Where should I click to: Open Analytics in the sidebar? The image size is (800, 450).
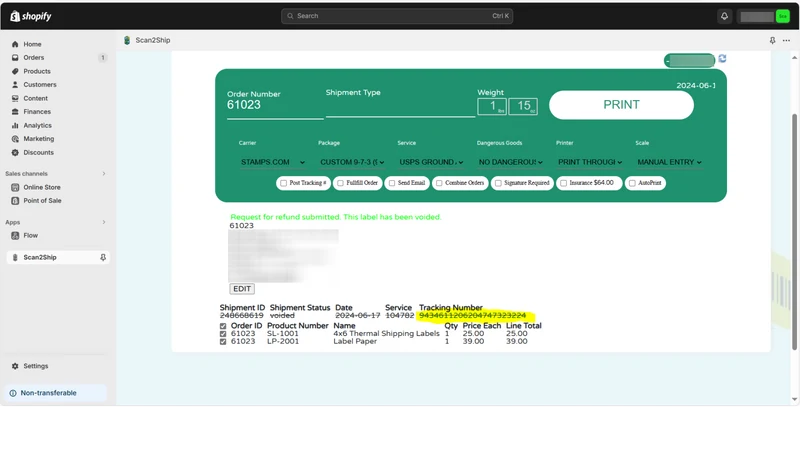click(37, 126)
